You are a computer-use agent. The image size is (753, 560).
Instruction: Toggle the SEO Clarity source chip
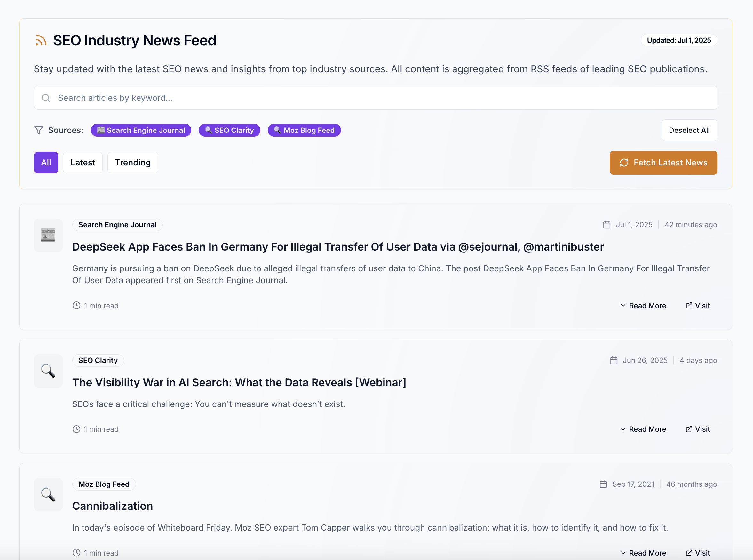pyautogui.click(x=229, y=130)
